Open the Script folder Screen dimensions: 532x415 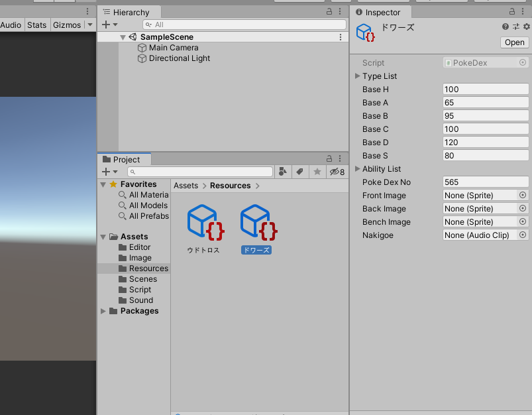click(135, 290)
